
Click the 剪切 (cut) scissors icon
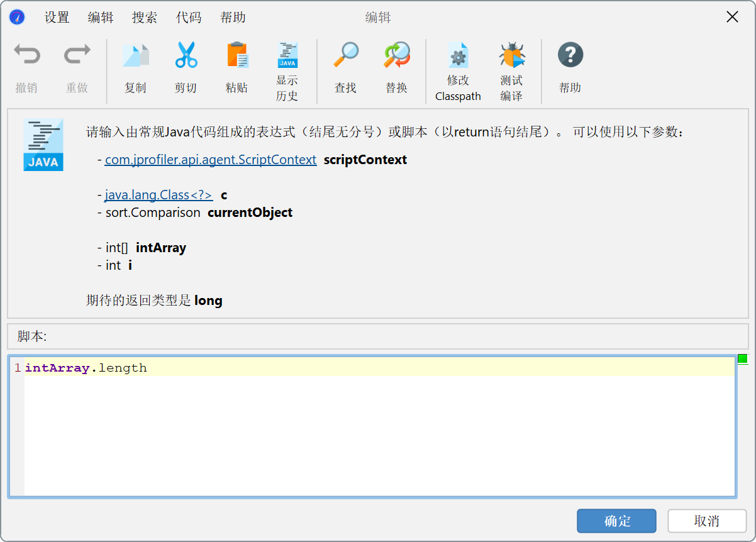[x=186, y=55]
